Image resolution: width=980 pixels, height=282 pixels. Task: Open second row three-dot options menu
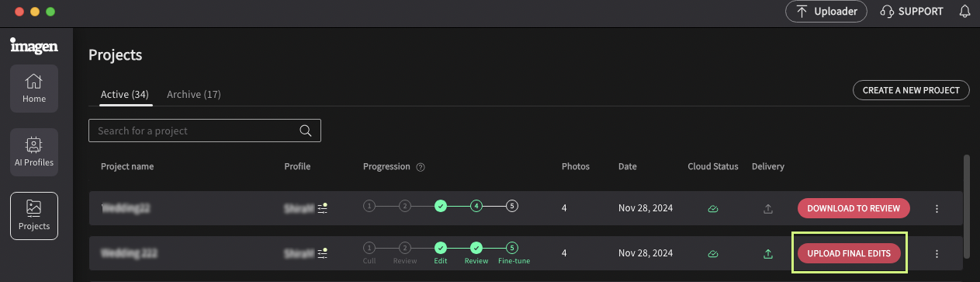[x=937, y=253]
